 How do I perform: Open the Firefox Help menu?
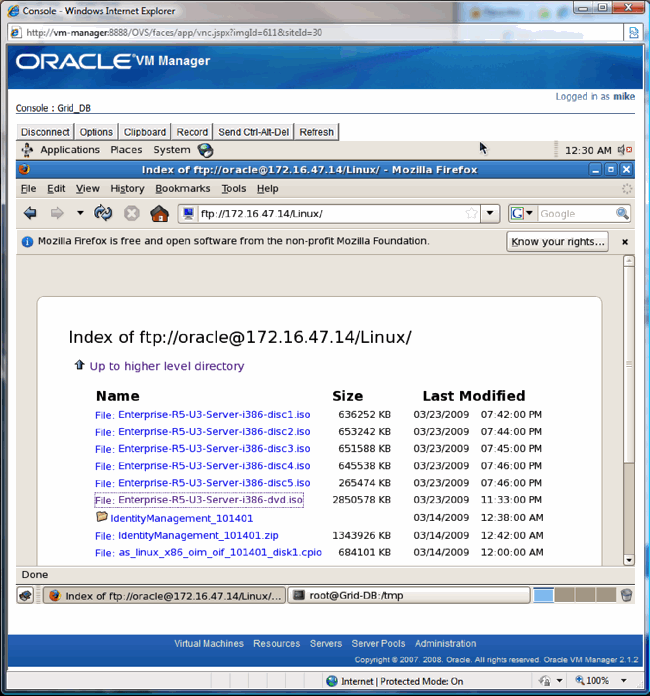click(267, 189)
